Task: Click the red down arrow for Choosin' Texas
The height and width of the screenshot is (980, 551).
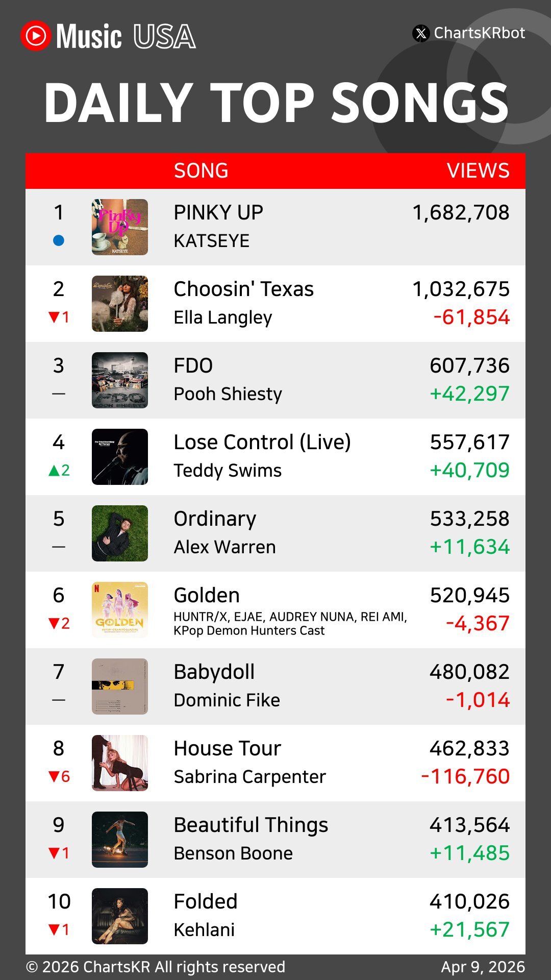Action: tap(54, 317)
